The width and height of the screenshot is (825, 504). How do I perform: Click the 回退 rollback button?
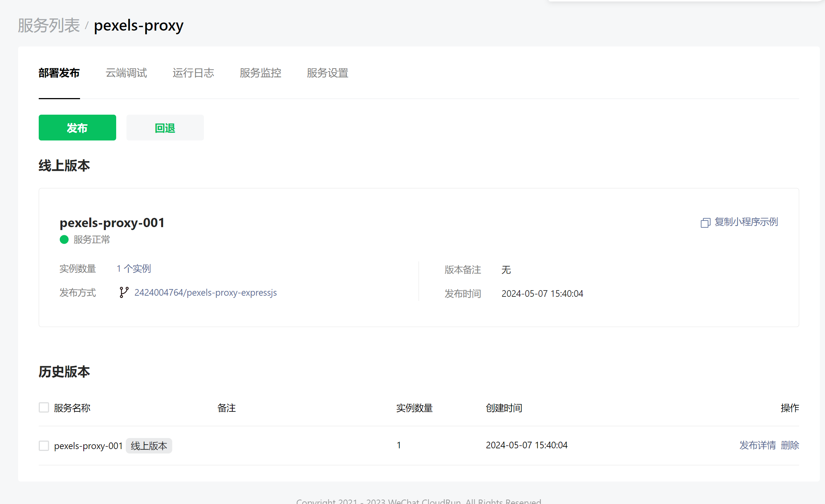(x=165, y=128)
